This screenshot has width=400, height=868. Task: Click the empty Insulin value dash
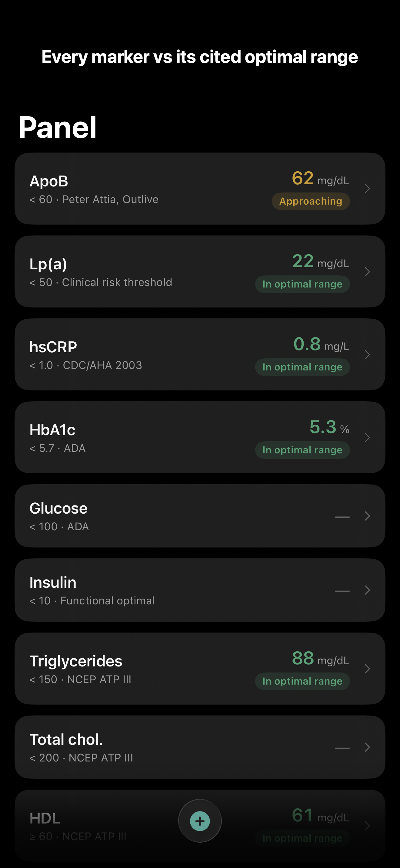coord(342,591)
